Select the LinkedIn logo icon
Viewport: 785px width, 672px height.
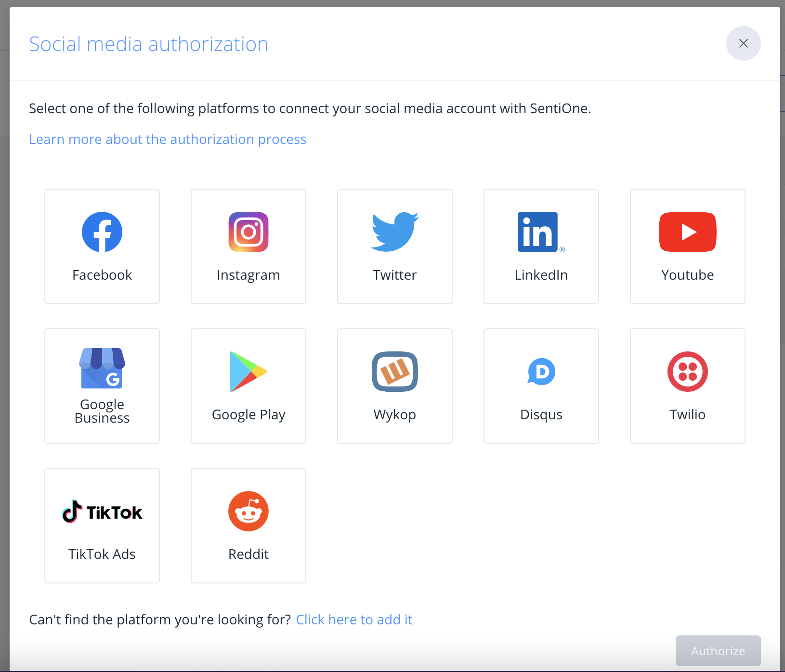(541, 232)
